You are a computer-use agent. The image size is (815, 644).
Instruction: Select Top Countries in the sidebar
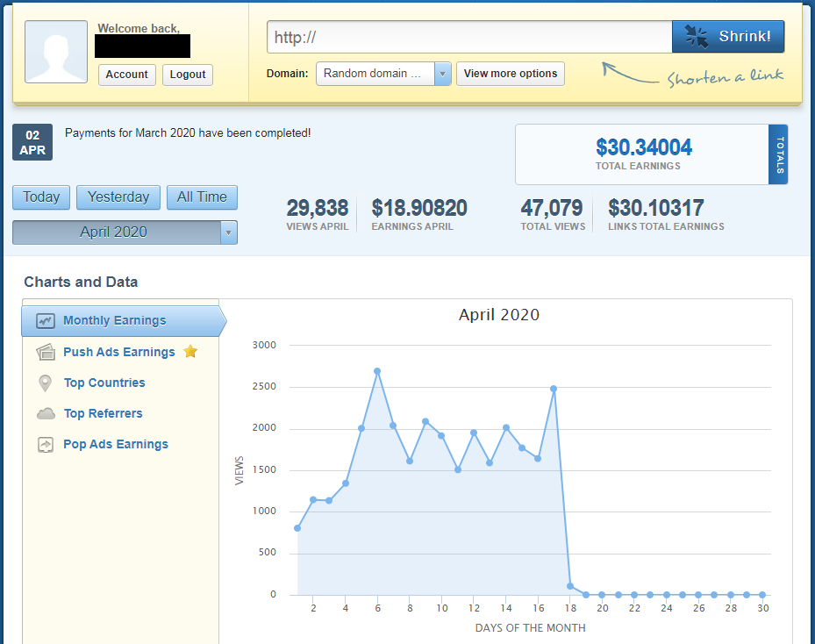pos(104,383)
